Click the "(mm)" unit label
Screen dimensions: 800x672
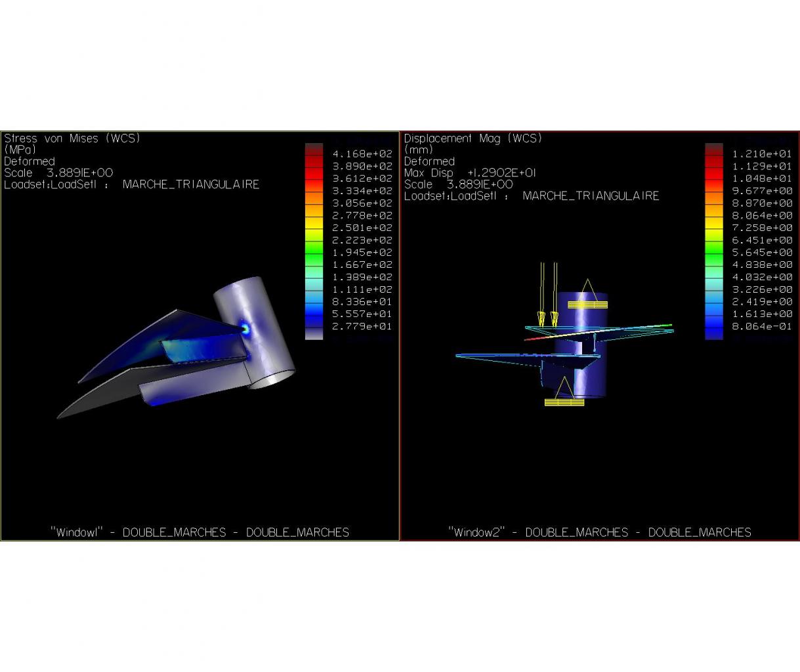(419, 150)
